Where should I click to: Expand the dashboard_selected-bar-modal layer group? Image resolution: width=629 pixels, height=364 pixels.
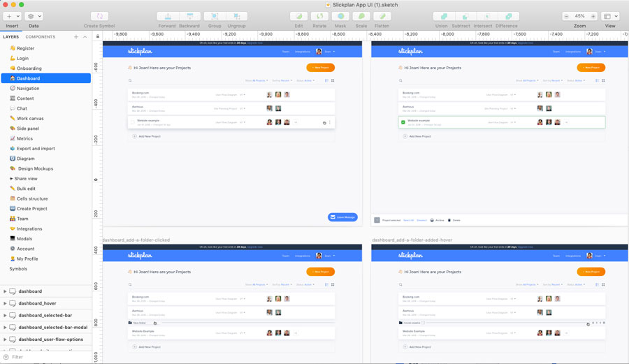(x=5, y=327)
